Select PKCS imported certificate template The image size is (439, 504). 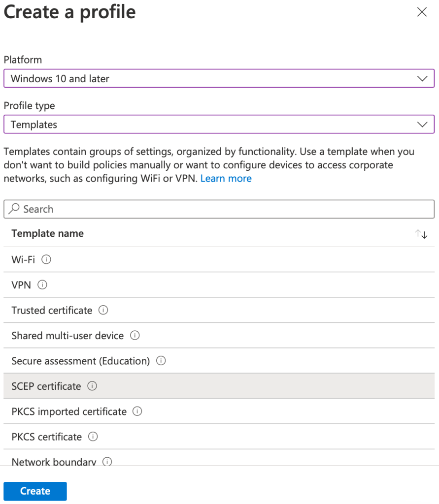pos(219,411)
